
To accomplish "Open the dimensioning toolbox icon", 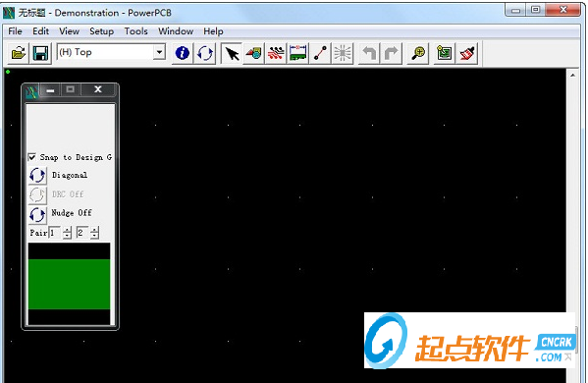I will [298, 53].
